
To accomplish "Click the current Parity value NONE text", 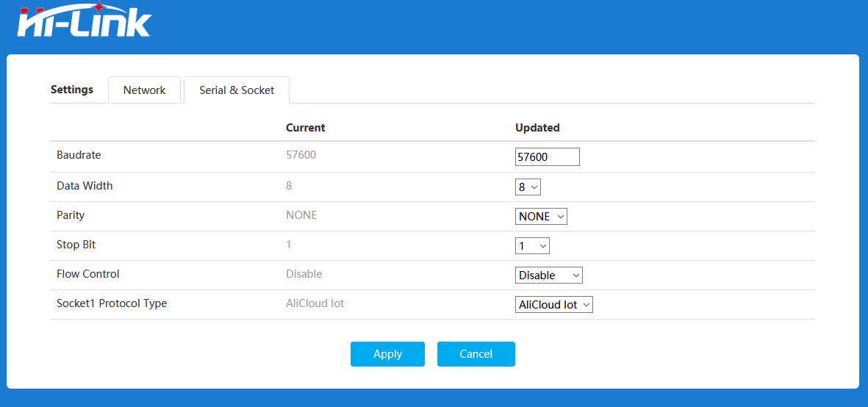I will point(301,215).
